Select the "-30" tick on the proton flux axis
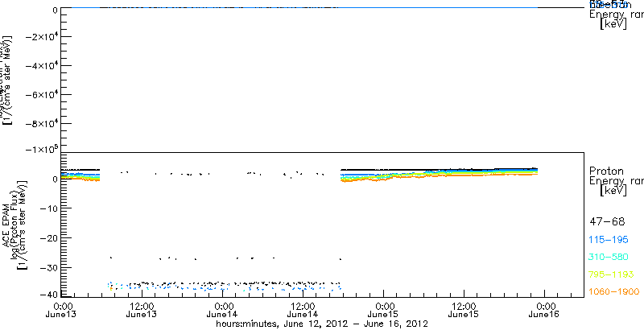Viewport: 644px width, 330px height. [x=49, y=267]
